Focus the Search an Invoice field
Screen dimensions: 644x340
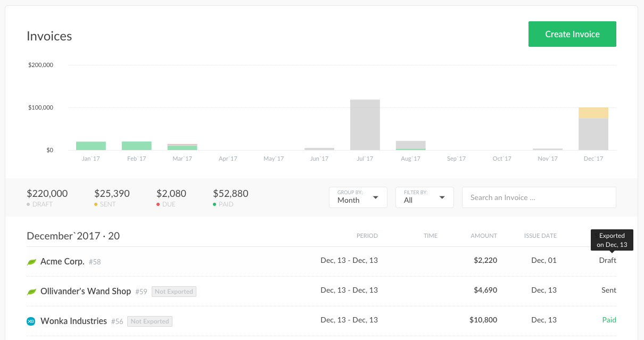pyautogui.click(x=539, y=197)
